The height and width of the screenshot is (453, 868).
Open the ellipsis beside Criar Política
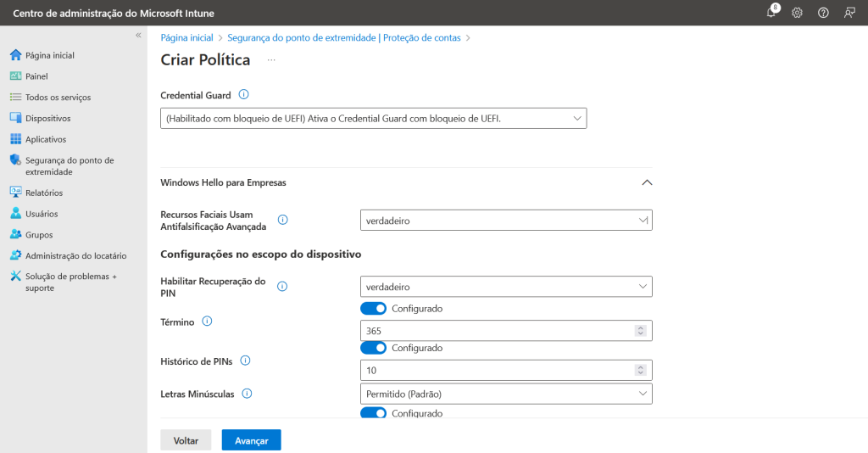coord(271,60)
